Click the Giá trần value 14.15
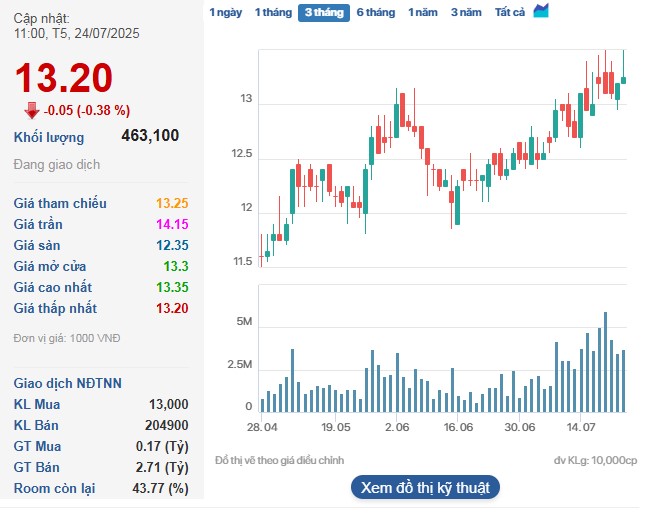Screen dimensions: 666x514 [x=172, y=224]
